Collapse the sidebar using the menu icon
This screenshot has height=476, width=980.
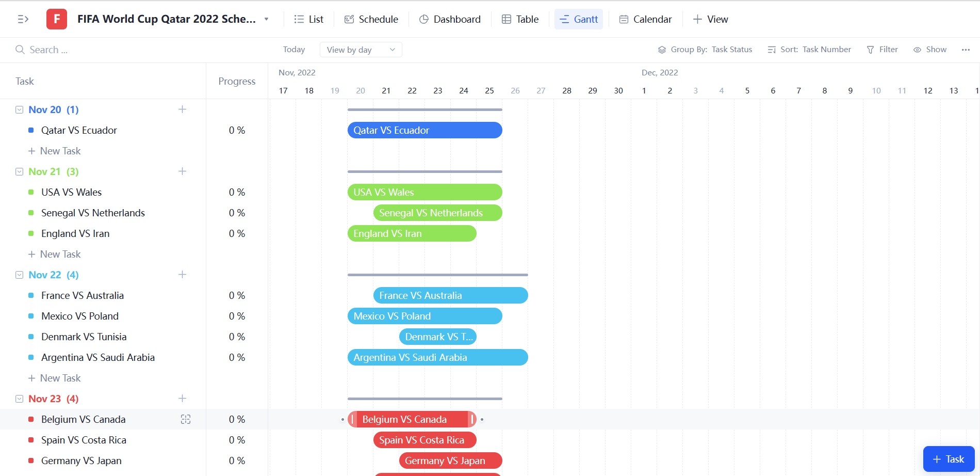[x=23, y=19]
